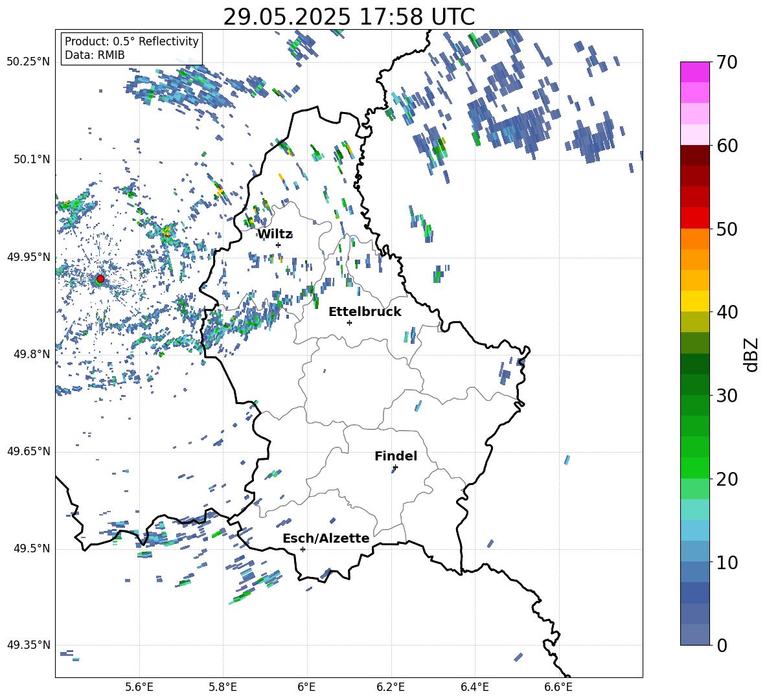Click the Ettelbruck city label
This screenshot has height=700, width=767.
click(x=365, y=312)
